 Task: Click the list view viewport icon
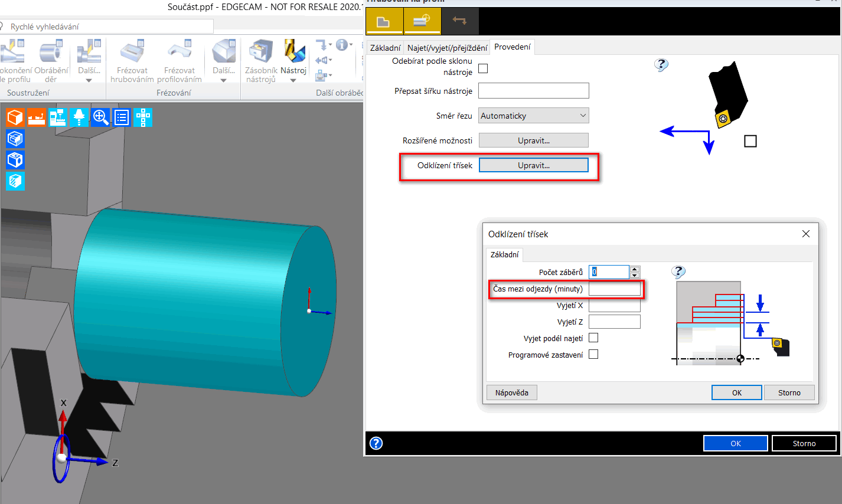coord(122,117)
